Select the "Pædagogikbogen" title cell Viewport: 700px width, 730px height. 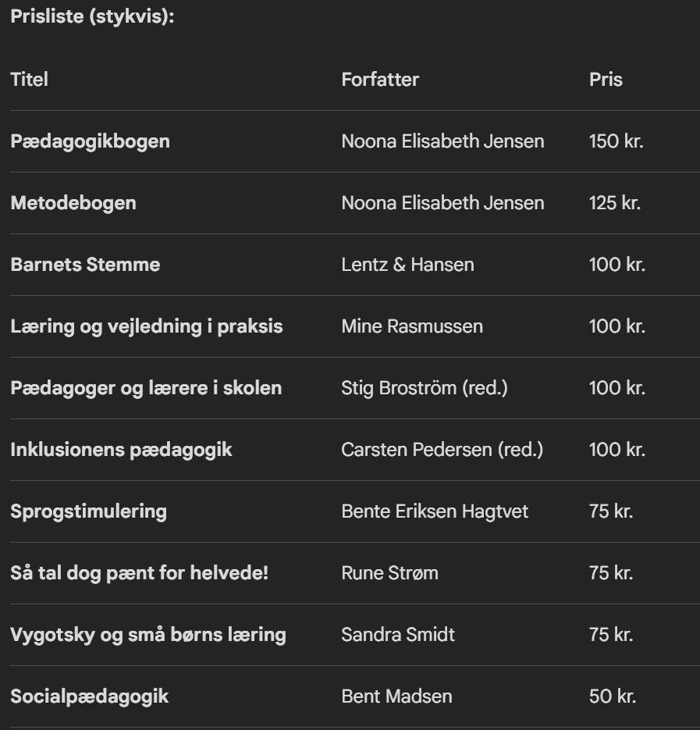[x=90, y=141]
